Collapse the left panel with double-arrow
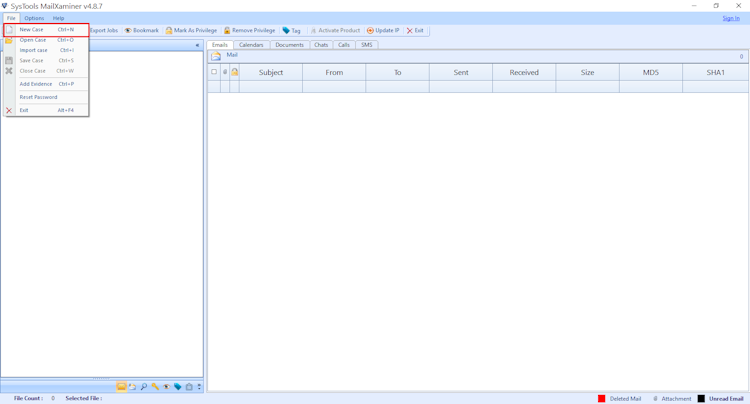The height and width of the screenshot is (404, 750). click(x=197, y=45)
